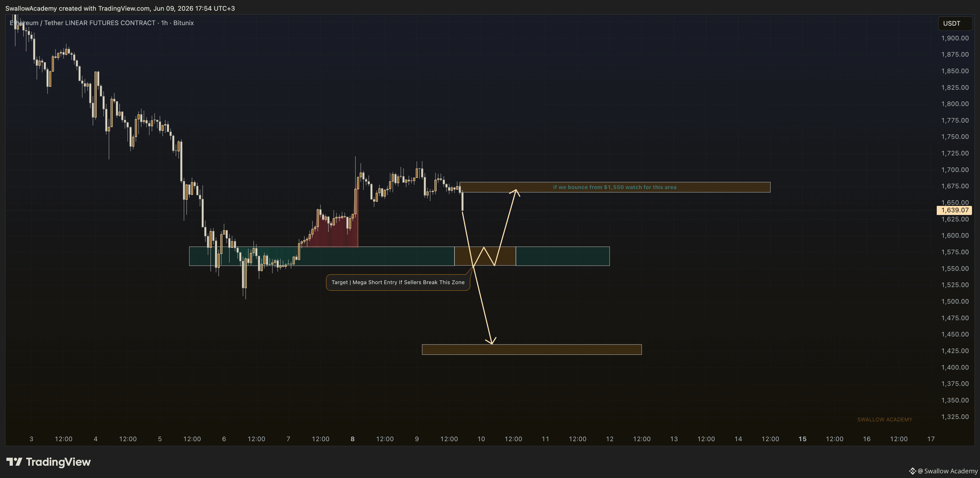Click the 1,525.00 price axis label

pyautogui.click(x=955, y=285)
